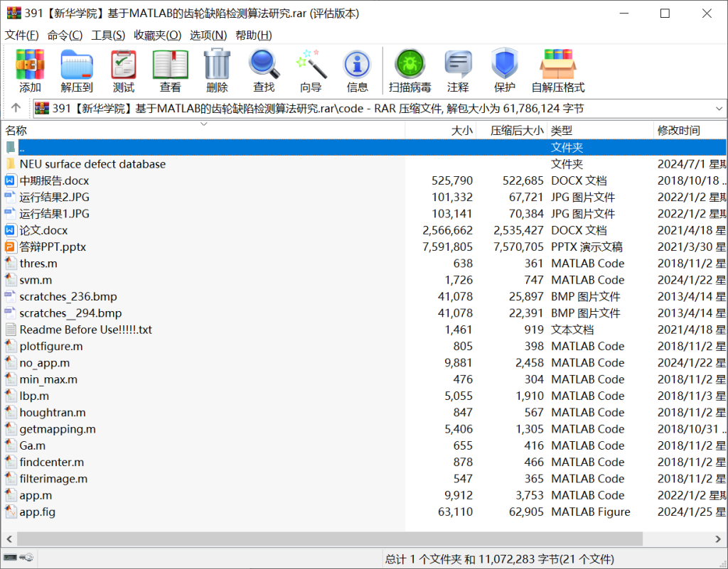Image resolution: width=728 pixels, height=569 pixels.
Task: Click the icon of 答辩PPT.pptx
Action: tap(10, 246)
